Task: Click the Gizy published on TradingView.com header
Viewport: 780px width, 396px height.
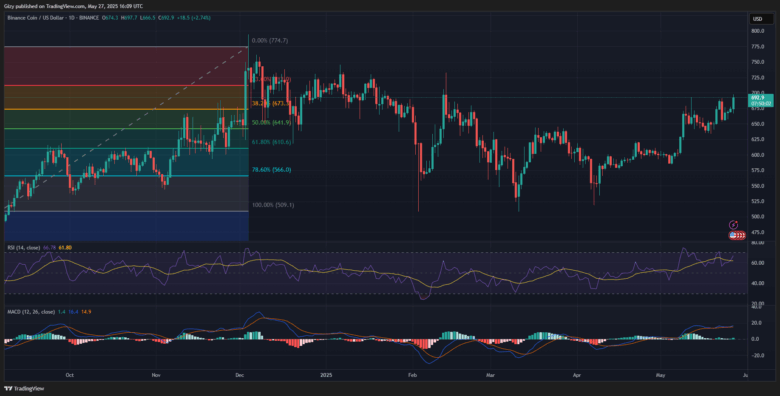Action: [x=73, y=6]
